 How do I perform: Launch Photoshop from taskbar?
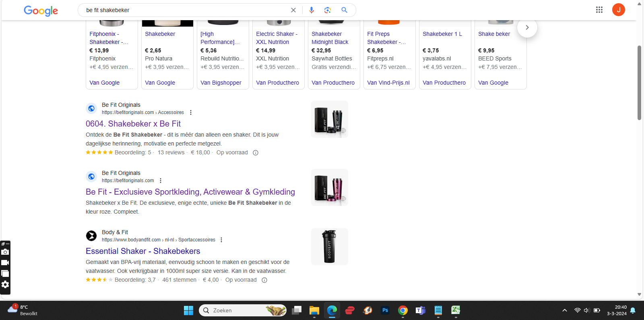(385, 310)
